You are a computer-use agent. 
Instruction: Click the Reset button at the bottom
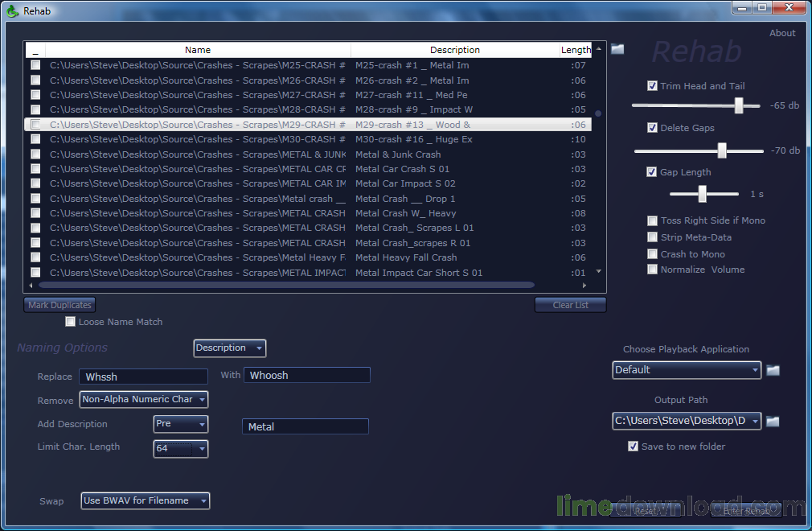click(646, 511)
